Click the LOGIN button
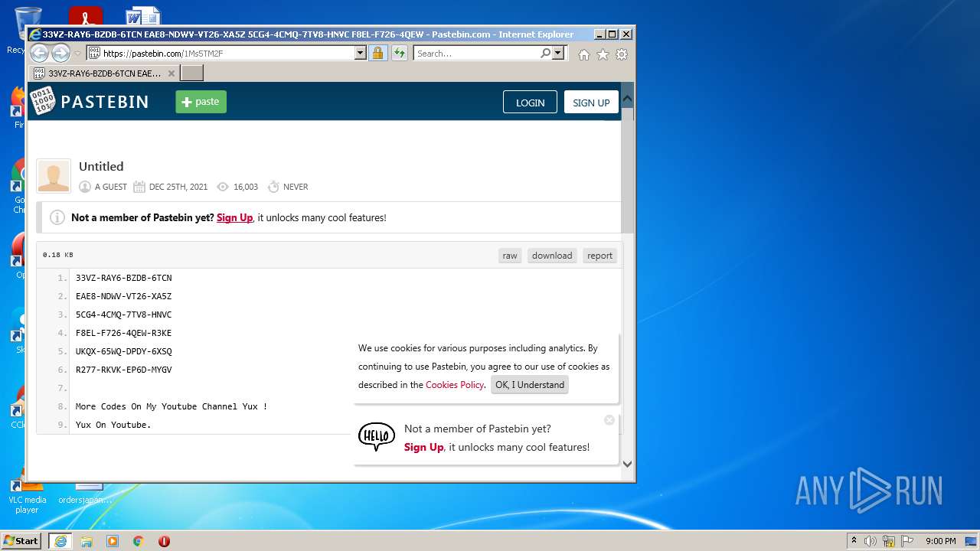This screenshot has height=551, width=980. [x=530, y=102]
